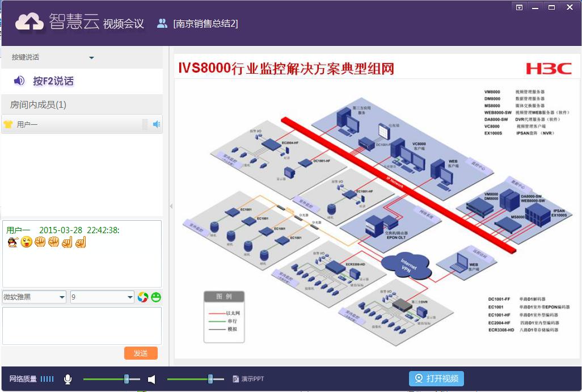582x392 pixels.
Task: Click the participants icon beside room name
Action: click(x=162, y=23)
